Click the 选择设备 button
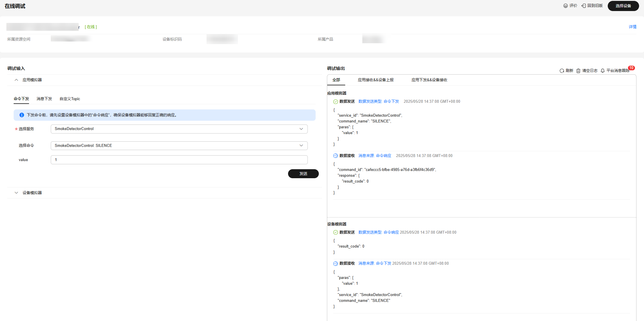The height and width of the screenshot is (321, 644). [x=623, y=6]
